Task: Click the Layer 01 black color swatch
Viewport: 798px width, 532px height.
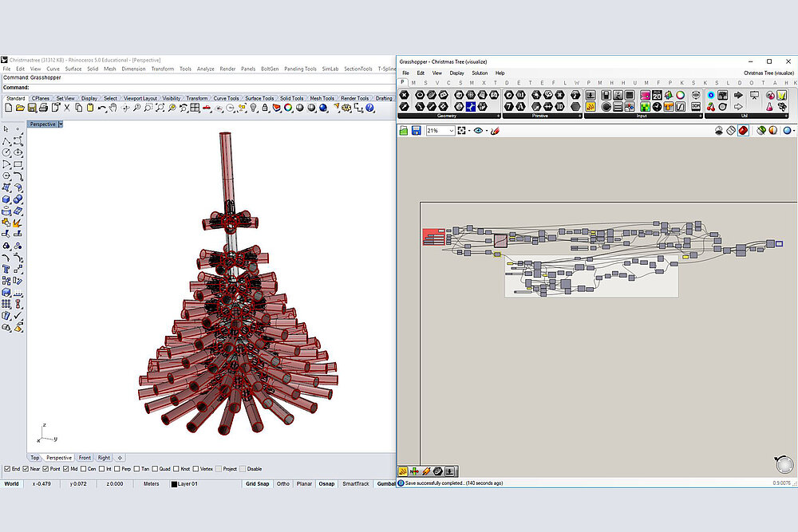Action: [x=174, y=484]
